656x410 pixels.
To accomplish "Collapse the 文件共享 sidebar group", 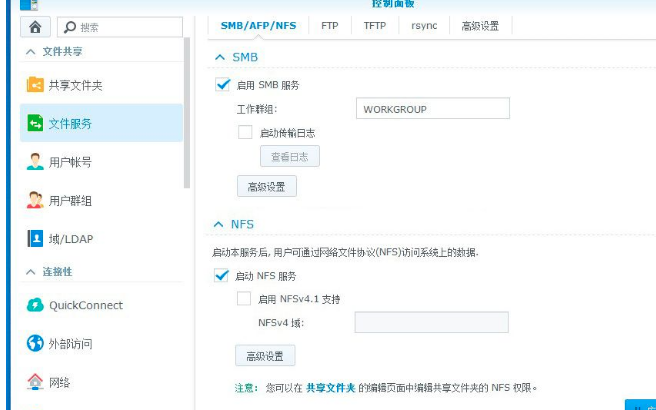I will [30, 51].
